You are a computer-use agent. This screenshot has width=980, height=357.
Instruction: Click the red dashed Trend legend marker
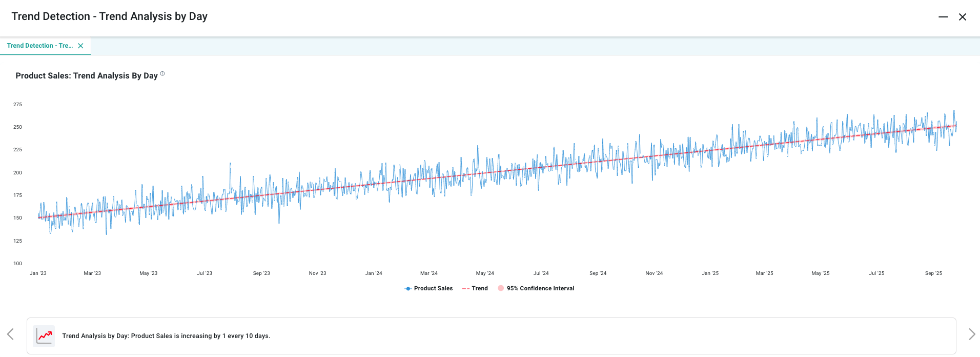click(465, 288)
